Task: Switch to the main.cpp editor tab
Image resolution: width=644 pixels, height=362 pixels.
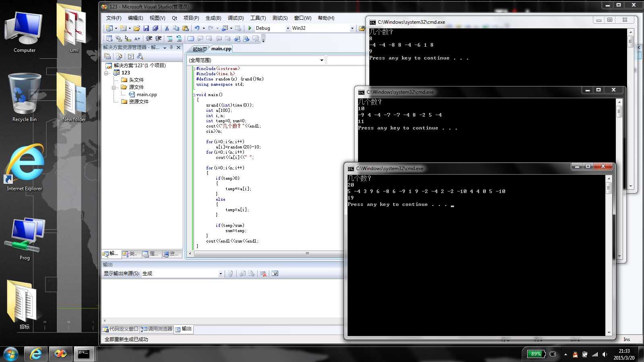Action: tap(221, 49)
